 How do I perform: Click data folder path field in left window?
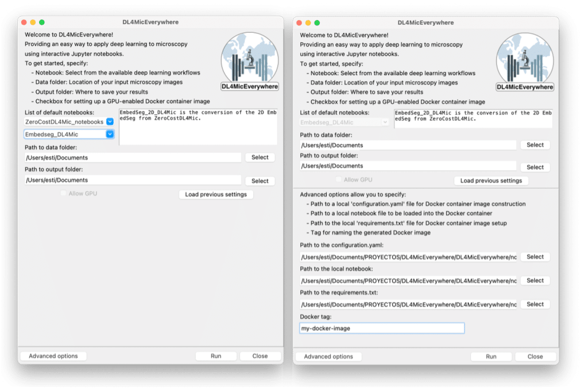coord(133,157)
